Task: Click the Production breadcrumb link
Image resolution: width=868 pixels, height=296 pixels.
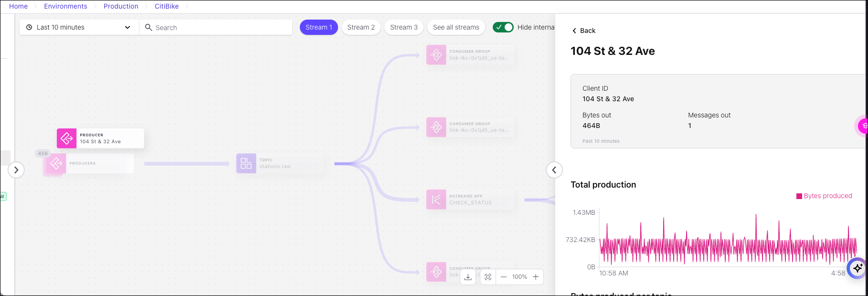Action: [121, 6]
